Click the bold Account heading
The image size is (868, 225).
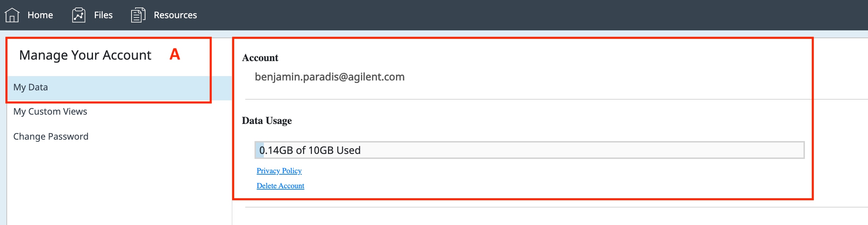260,58
